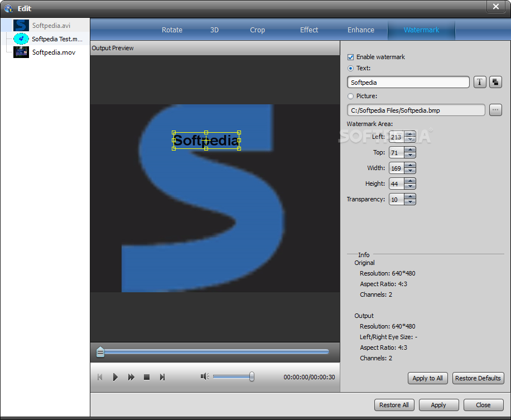Step to next frame
The width and height of the screenshot is (511, 420).
(162, 377)
